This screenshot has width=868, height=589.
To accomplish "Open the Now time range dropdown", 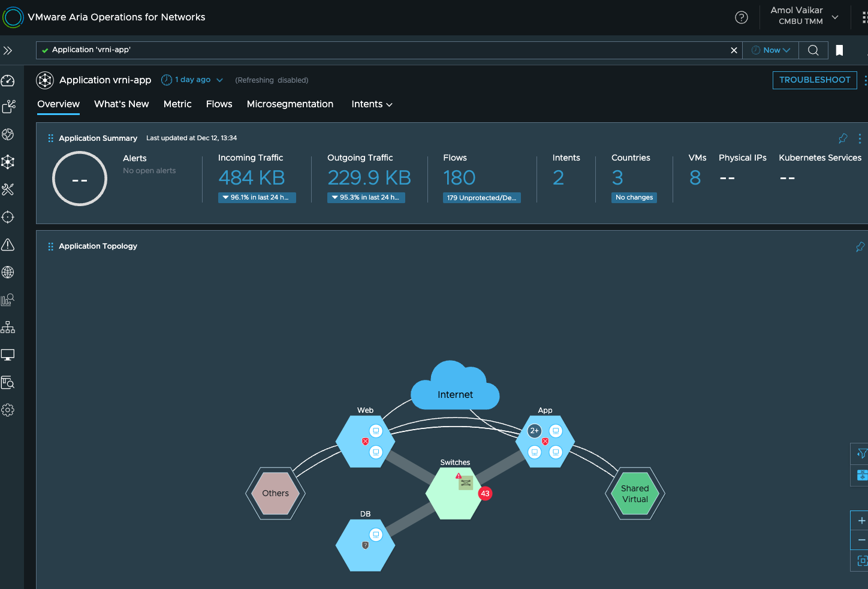I will click(771, 50).
